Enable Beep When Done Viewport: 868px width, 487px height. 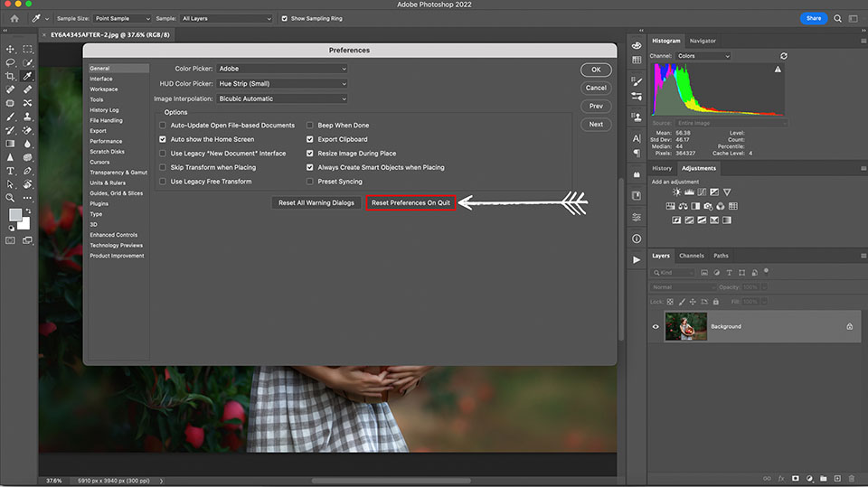[x=309, y=125]
